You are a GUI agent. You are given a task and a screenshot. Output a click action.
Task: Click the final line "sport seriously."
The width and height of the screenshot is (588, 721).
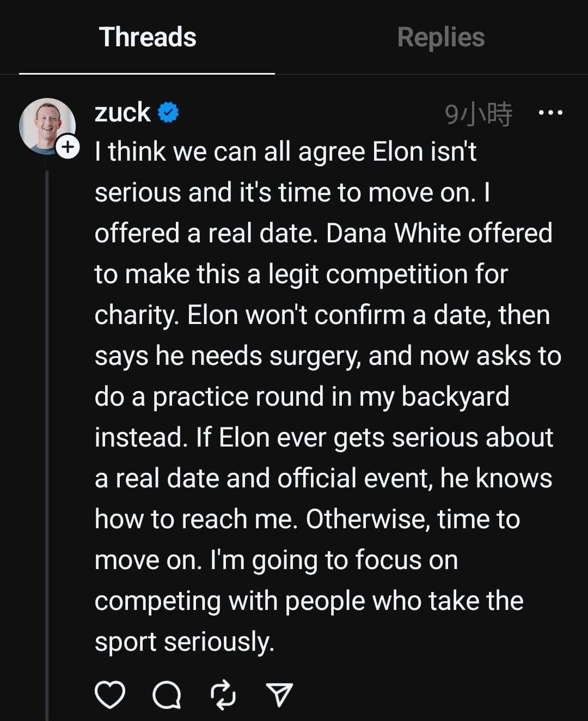point(184,641)
